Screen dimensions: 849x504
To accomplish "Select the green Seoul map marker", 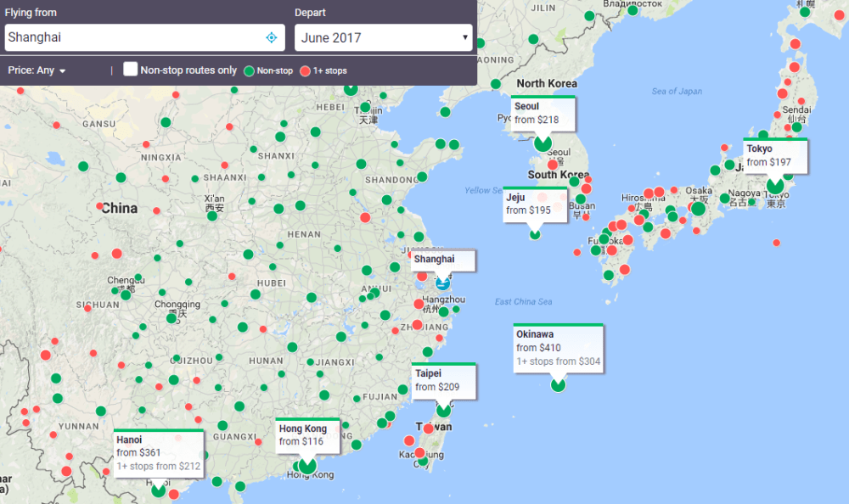I will tap(543, 143).
